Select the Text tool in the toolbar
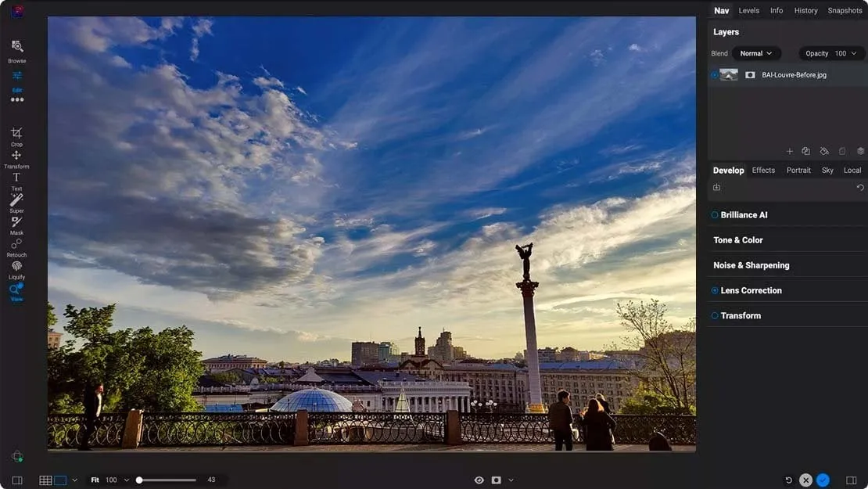 click(x=16, y=178)
